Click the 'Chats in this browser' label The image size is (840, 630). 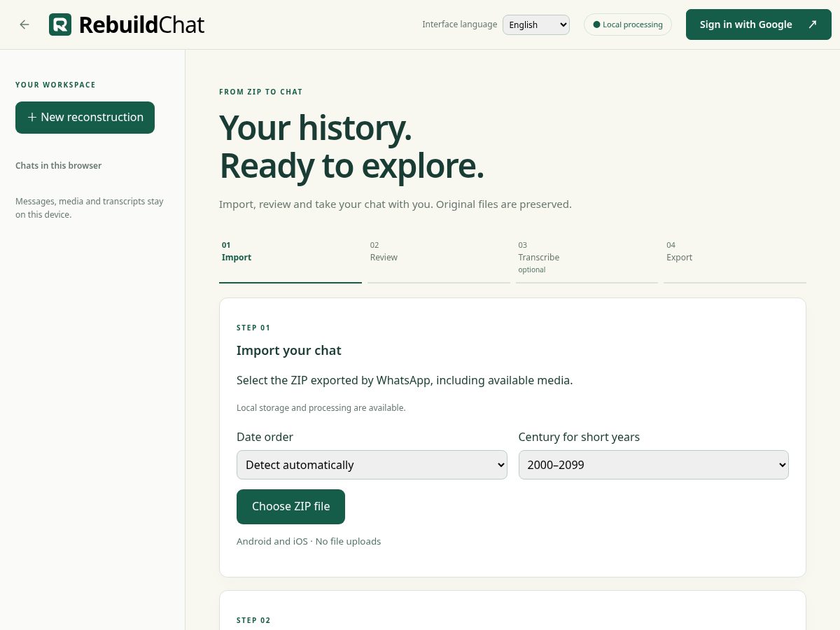(x=58, y=166)
